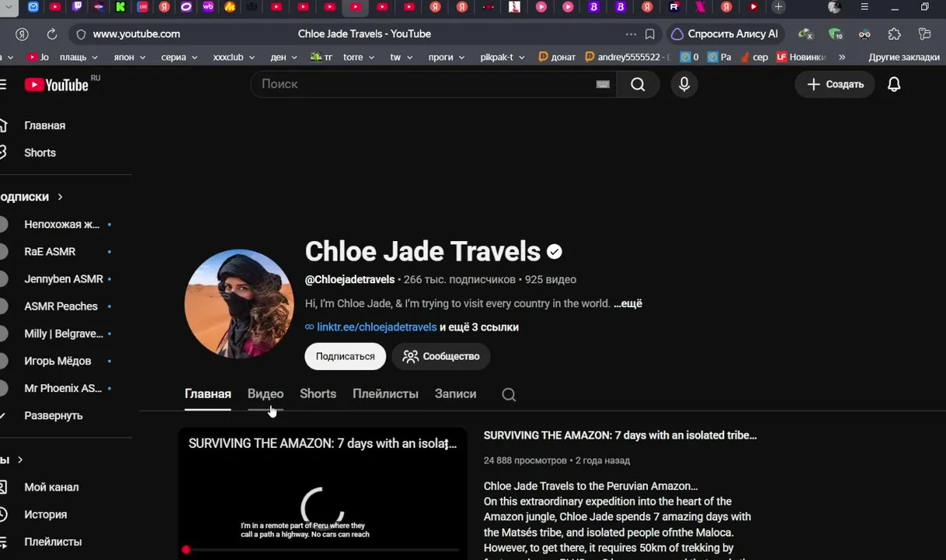Switch to the Twitch browser tab
The image size is (946, 560).
tap(77, 7)
